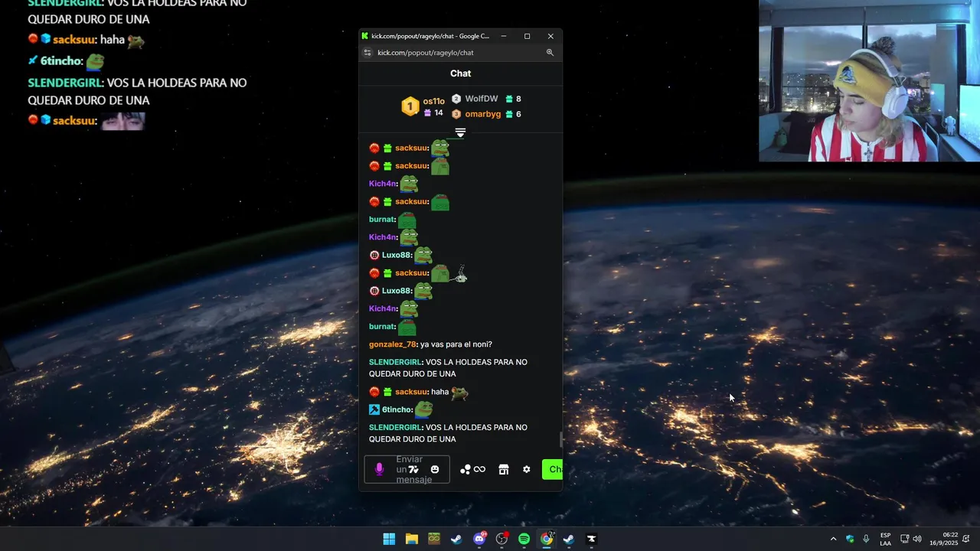Click the chat window scrollbar thumb
This screenshot has width=980, height=551.
point(561,439)
